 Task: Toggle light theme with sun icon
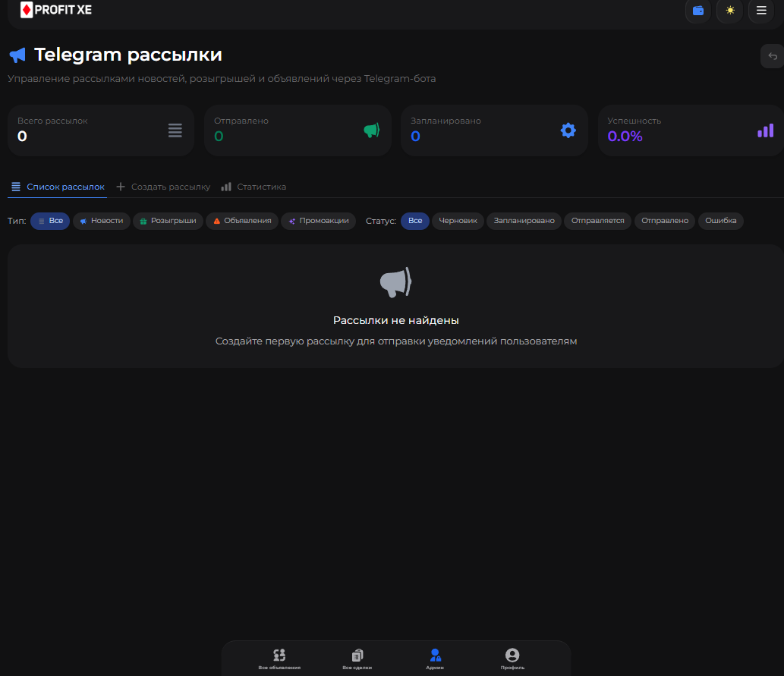(729, 11)
